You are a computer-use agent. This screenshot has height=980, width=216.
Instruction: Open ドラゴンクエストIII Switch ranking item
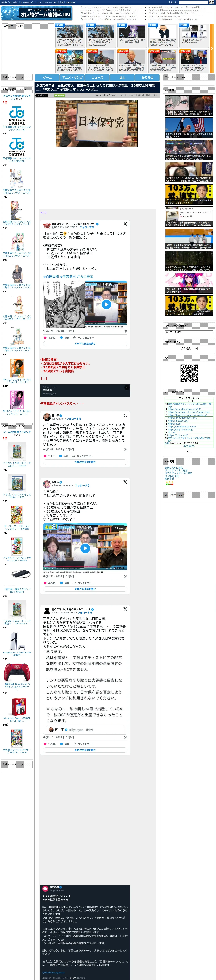click(17, 464)
